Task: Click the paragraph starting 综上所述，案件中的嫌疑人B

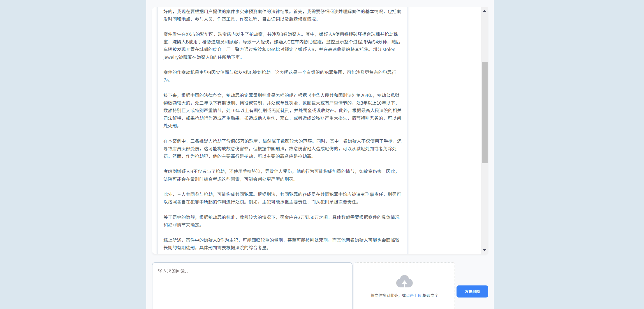Action: (x=282, y=244)
